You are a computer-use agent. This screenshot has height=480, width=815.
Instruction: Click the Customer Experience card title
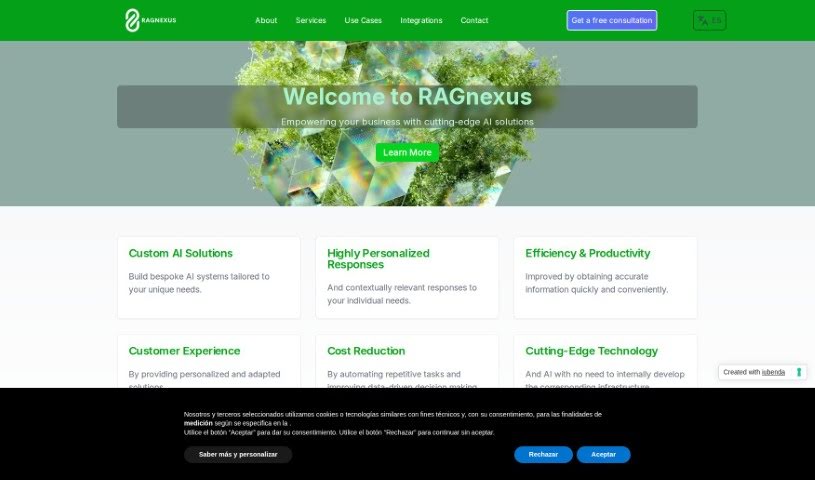tap(185, 351)
